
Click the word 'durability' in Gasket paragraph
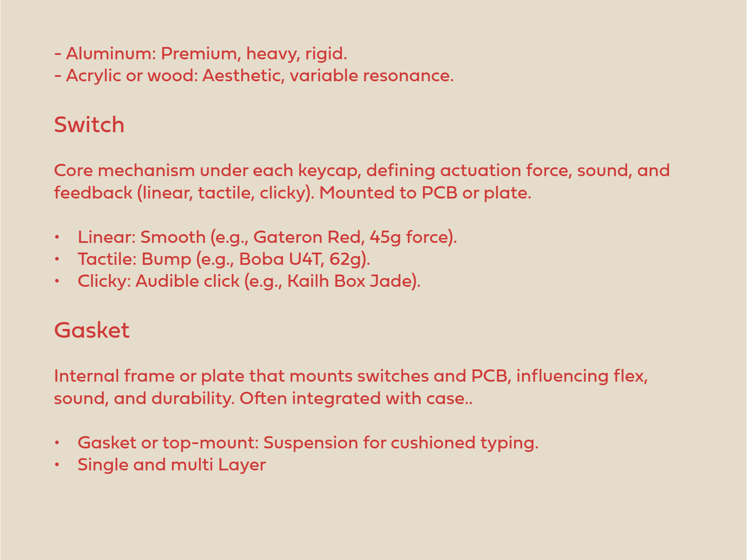pyautogui.click(x=192, y=399)
